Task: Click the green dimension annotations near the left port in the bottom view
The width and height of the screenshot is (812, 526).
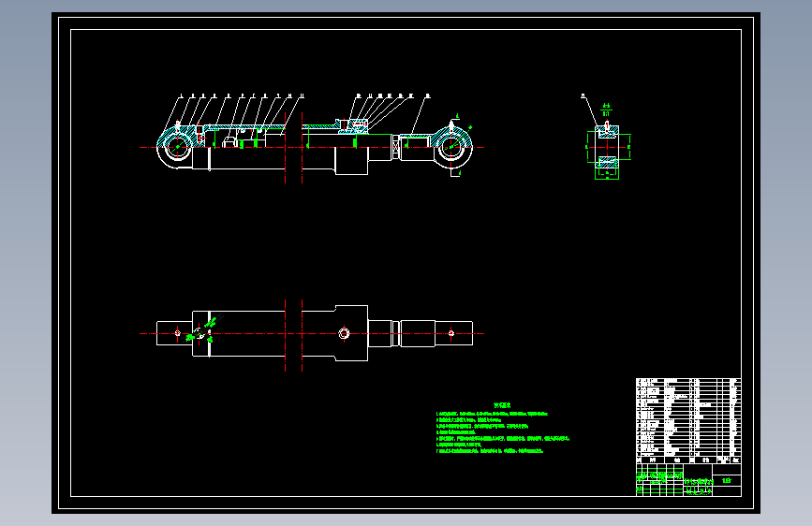Action: (203, 331)
